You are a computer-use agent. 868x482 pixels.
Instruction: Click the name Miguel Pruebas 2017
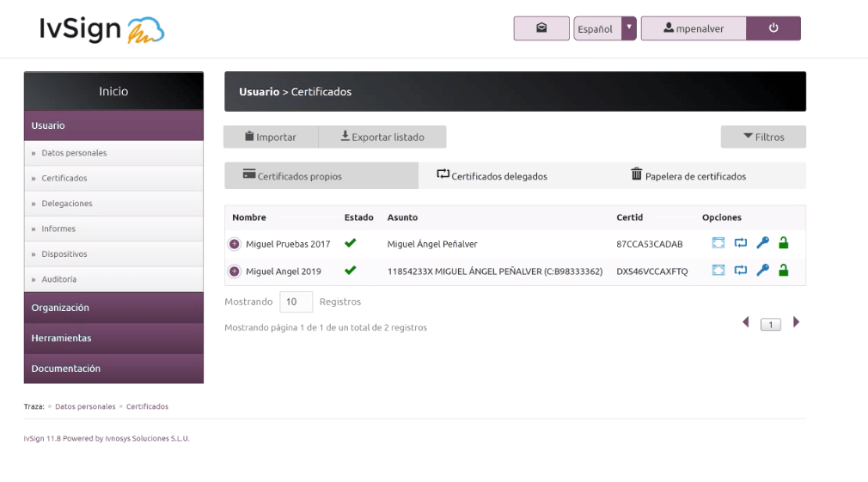(x=288, y=244)
